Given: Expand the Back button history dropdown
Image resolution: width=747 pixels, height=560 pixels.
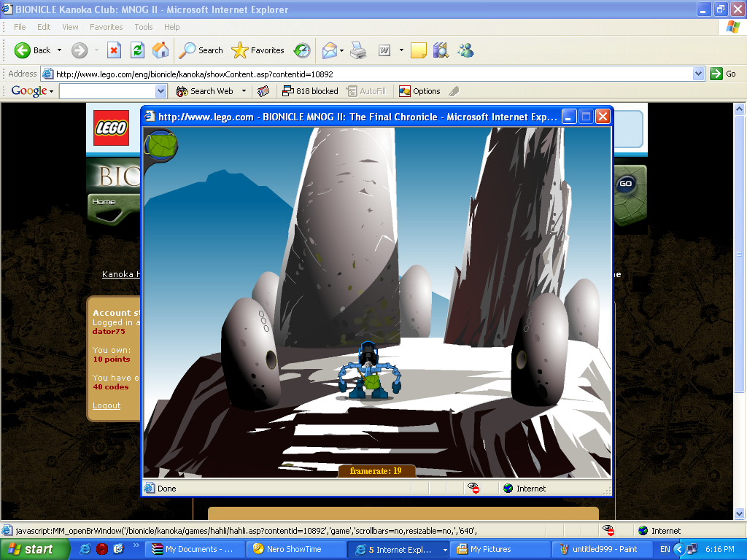Looking at the screenshot, I should point(59,50).
